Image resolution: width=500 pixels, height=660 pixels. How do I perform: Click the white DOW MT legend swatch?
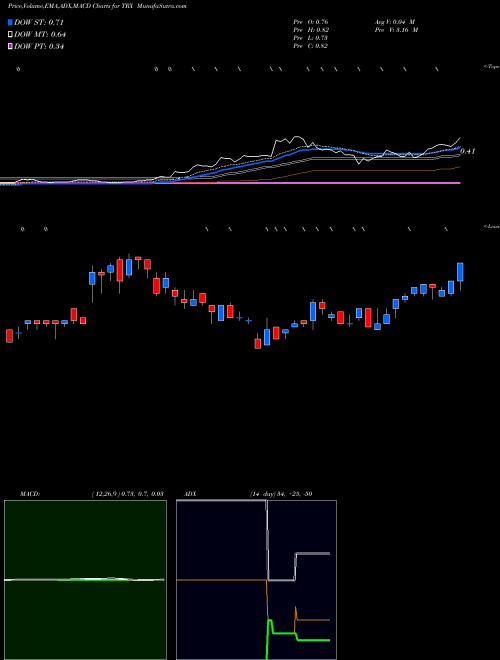click(x=10, y=35)
